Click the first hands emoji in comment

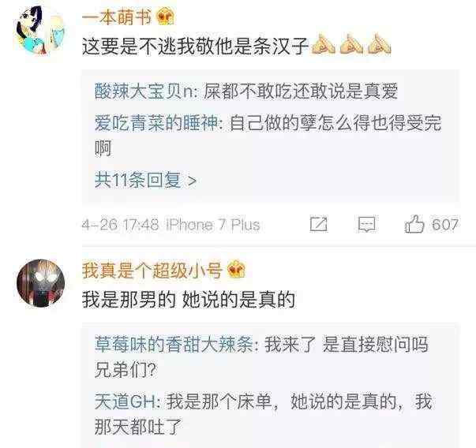(x=324, y=45)
